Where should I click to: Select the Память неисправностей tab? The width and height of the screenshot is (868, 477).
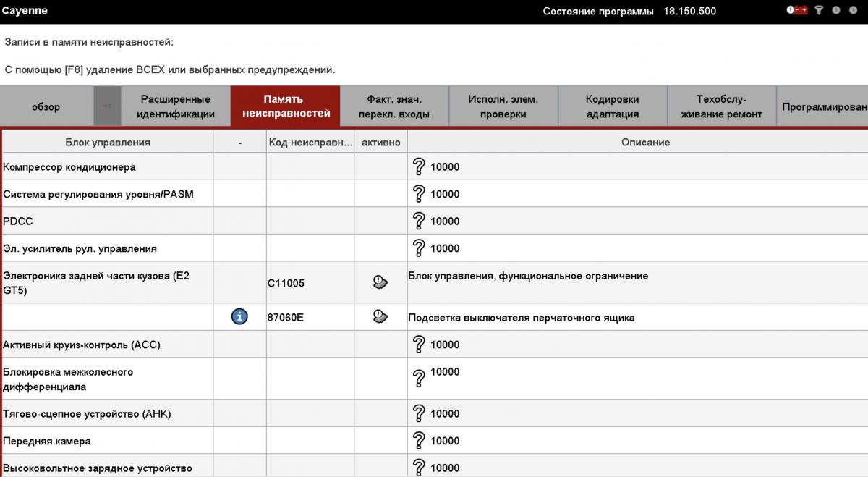[x=285, y=106]
